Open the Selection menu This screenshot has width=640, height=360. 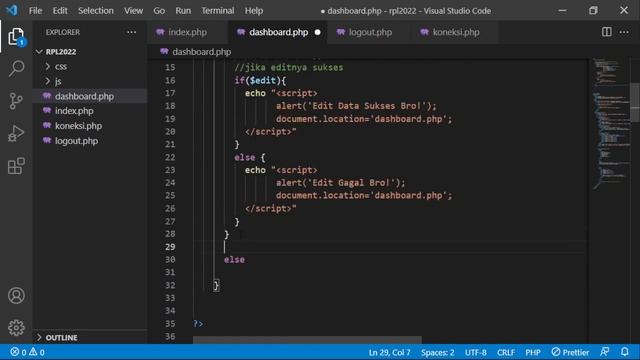(96, 11)
